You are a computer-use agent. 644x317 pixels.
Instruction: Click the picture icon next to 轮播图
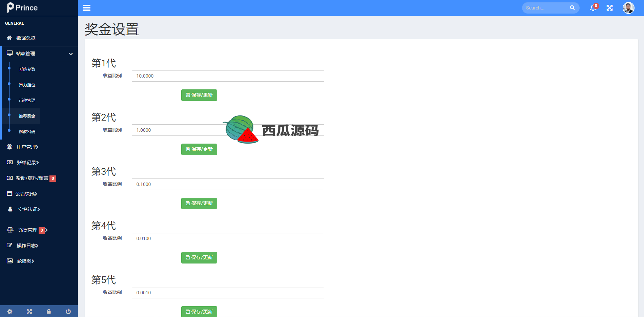(x=10, y=261)
